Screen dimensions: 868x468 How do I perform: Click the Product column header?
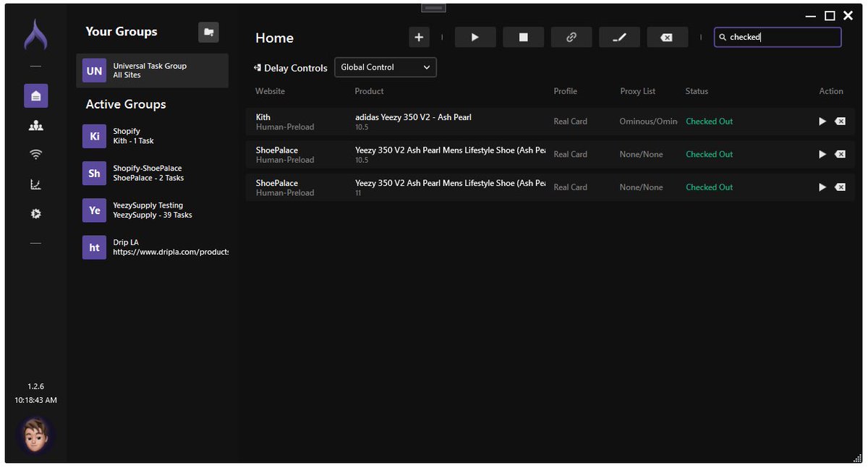pos(369,91)
